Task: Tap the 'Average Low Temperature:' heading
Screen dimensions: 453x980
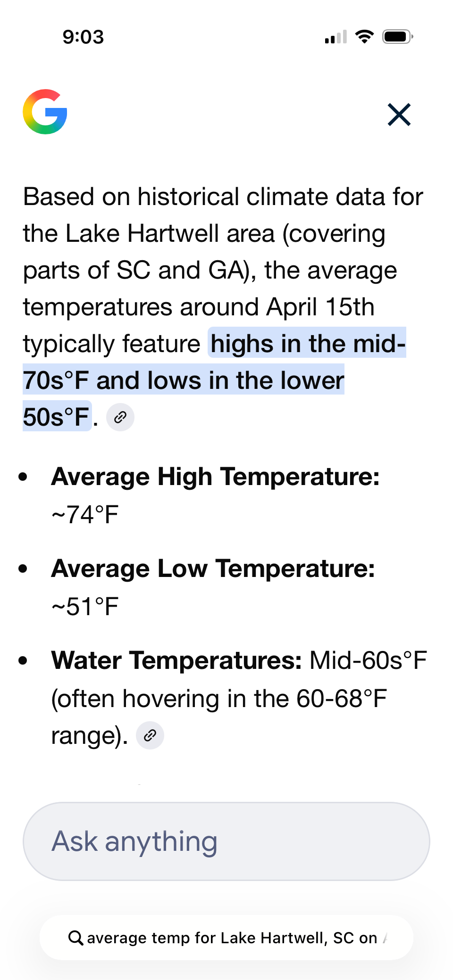Action: (x=213, y=568)
